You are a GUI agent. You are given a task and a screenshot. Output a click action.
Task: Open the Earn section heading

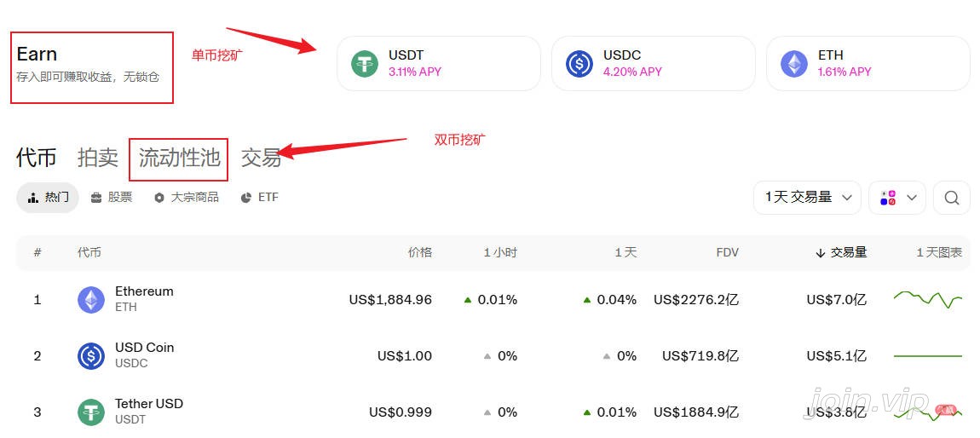(37, 54)
